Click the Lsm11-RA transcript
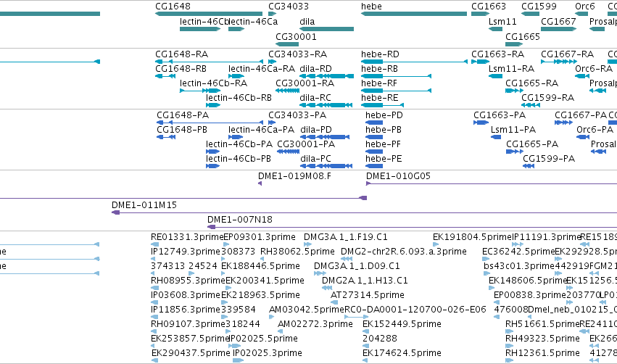The width and height of the screenshot is (617, 364). point(495,76)
